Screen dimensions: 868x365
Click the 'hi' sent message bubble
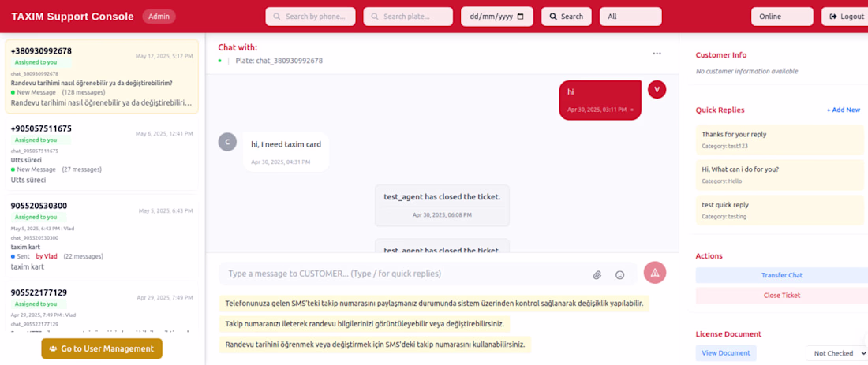pos(600,100)
